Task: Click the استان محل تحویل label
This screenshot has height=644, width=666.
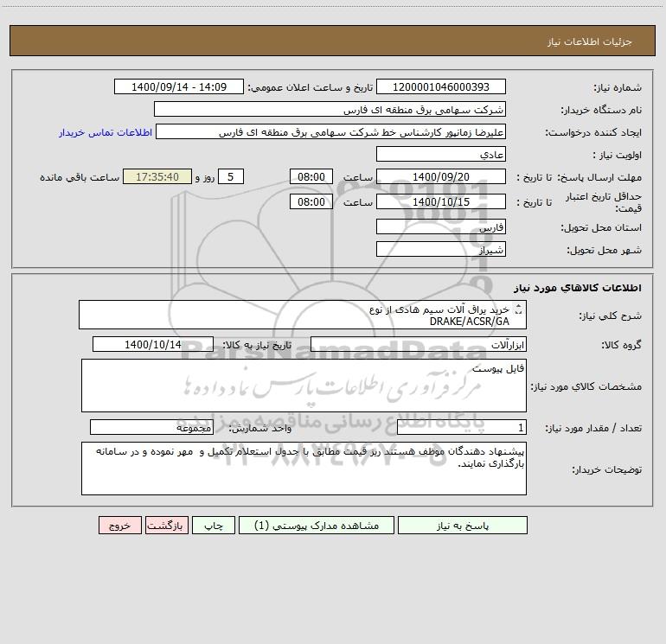Action: pyautogui.click(x=601, y=227)
